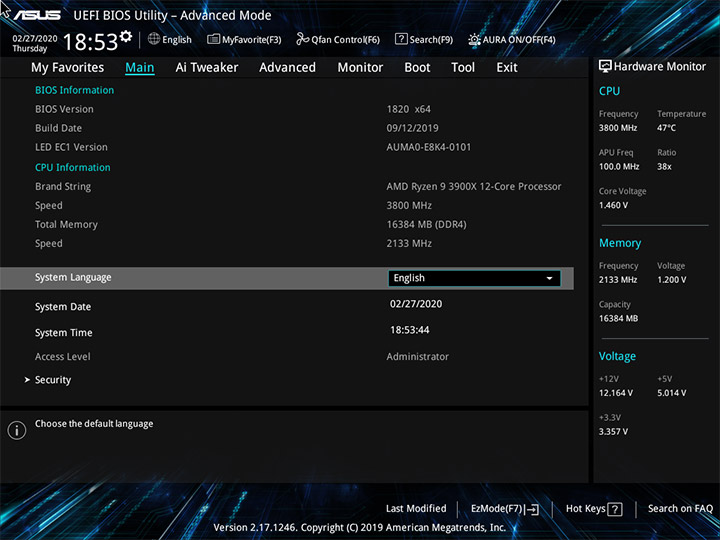The width and height of the screenshot is (720, 540).
Task: Click Access Level value Administrator
Action: [418, 357]
